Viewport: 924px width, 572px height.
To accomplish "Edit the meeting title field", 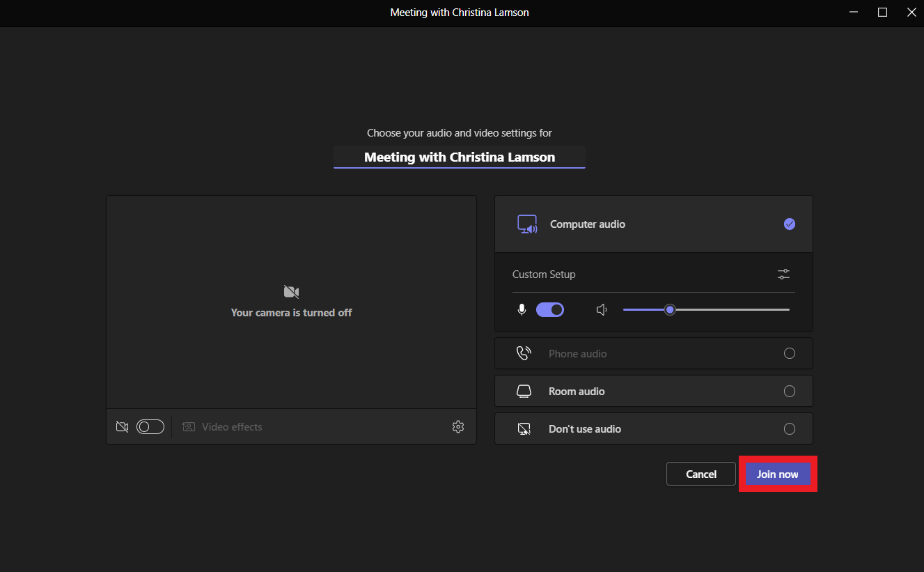I will [460, 157].
